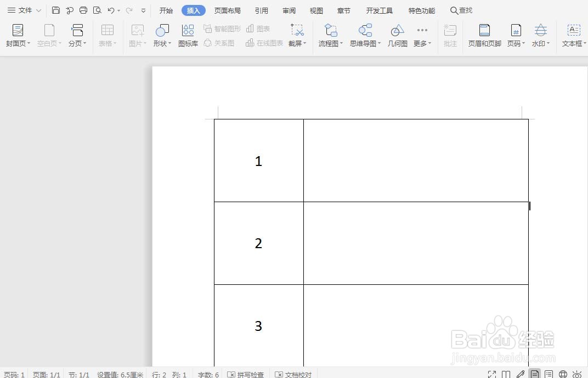Open the 文件 menu
Image resolution: width=588 pixels, height=378 pixels.
[24, 10]
